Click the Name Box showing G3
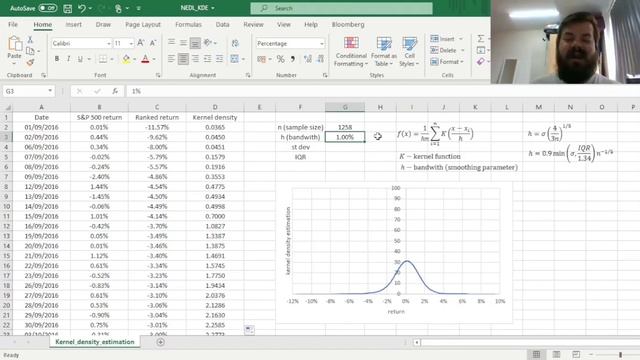Screen dimensions: 640x360 (x=28, y=91)
